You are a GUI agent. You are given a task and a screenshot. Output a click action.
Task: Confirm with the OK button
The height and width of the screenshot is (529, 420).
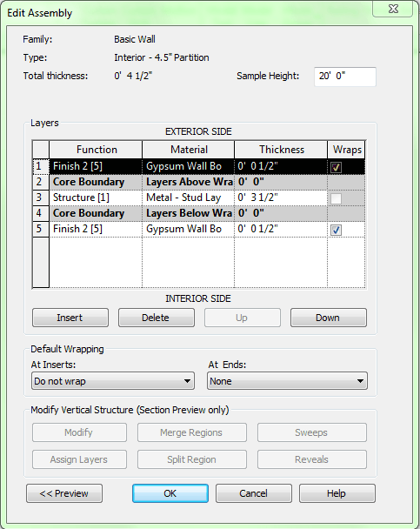coord(170,493)
